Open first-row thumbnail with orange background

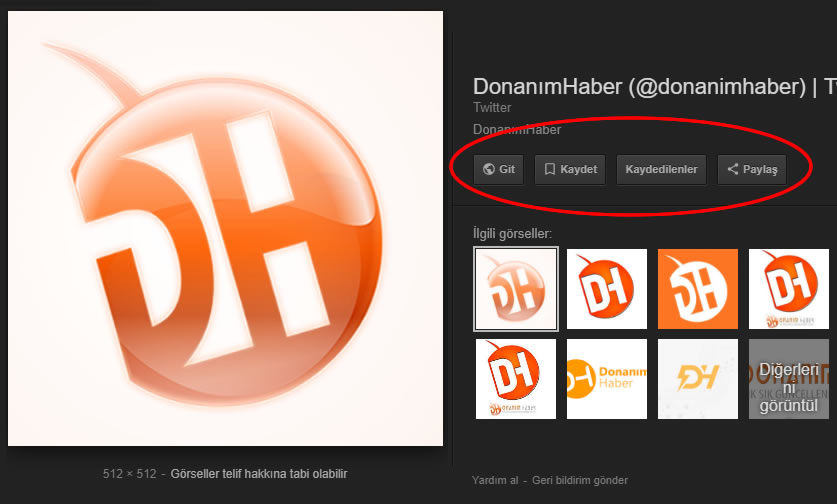click(698, 289)
